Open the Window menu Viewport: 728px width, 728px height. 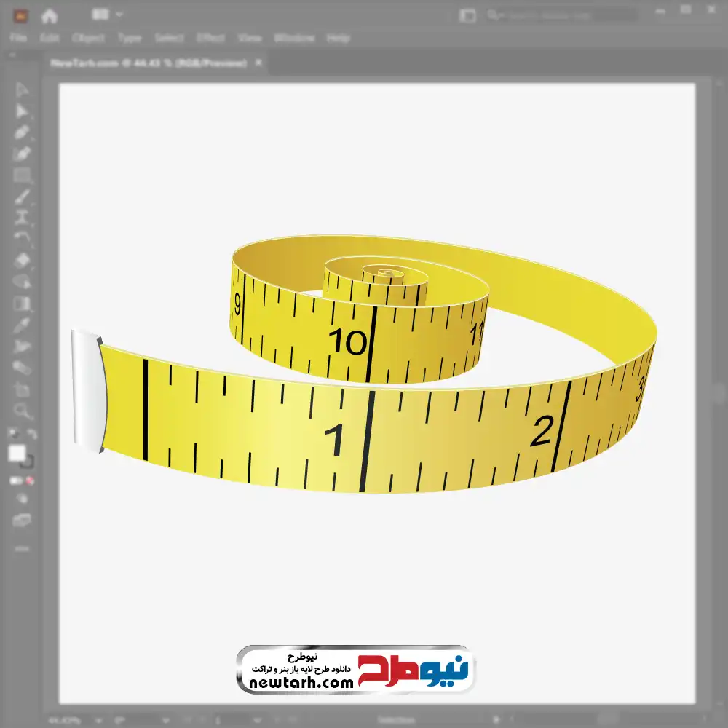click(294, 38)
